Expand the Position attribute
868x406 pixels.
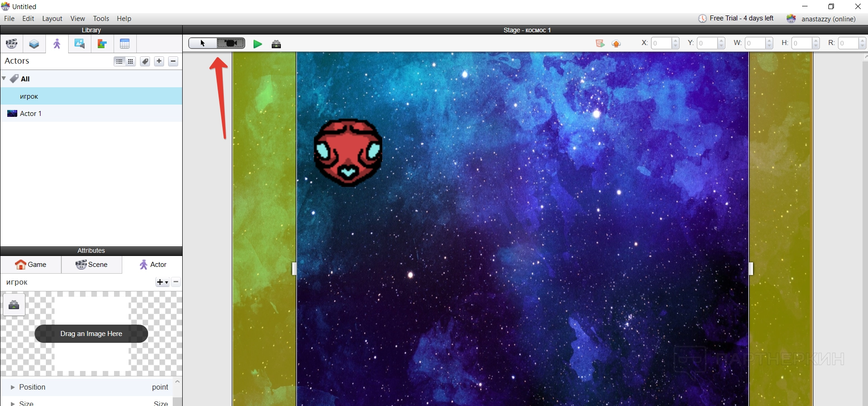13,387
